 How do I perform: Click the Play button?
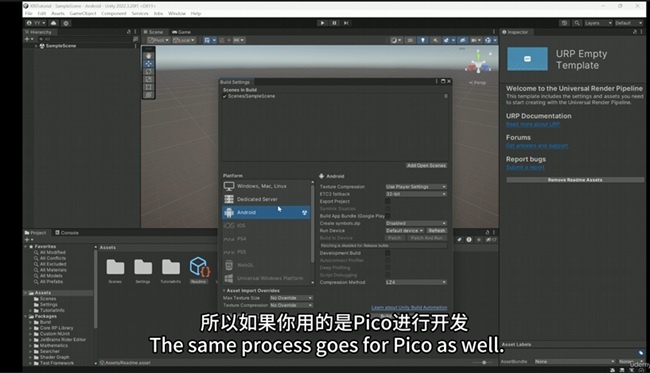tap(322, 23)
